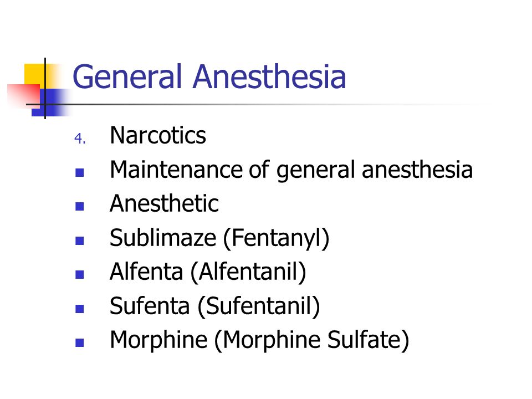Click the blue square beside the title
The height and width of the screenshot is (399, 532).
click(x=51, y=103)
